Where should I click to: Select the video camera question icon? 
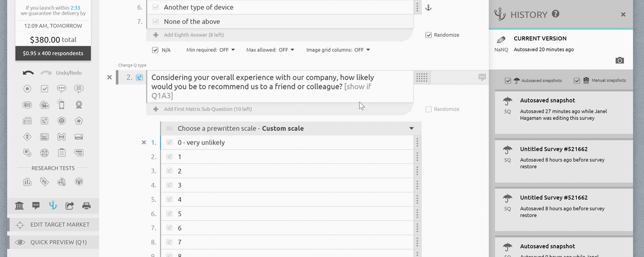pyautogui.click(x=44, y=104)
